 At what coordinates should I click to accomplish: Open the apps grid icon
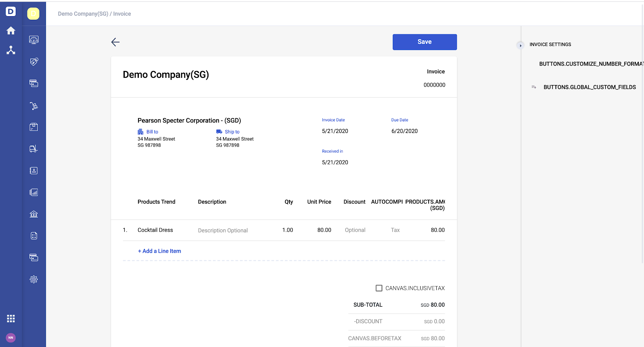pyautogui.click(x=11, y=319)
